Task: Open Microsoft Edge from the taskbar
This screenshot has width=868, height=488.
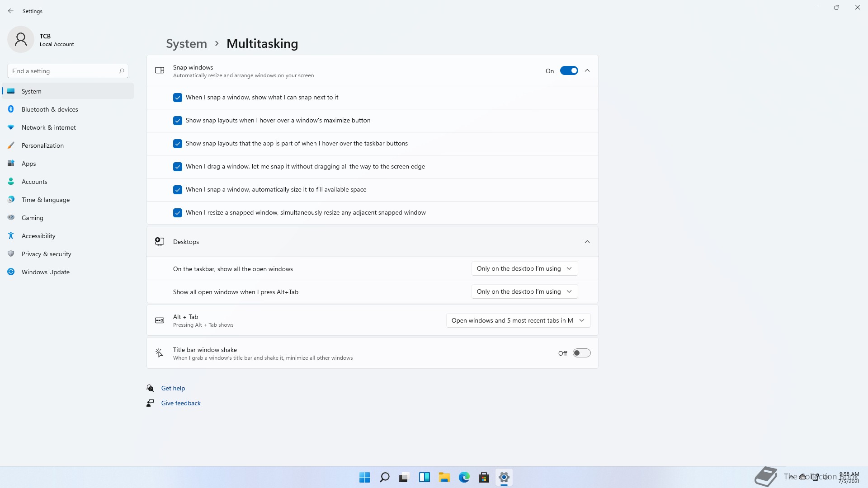Action: coord(464,477)
